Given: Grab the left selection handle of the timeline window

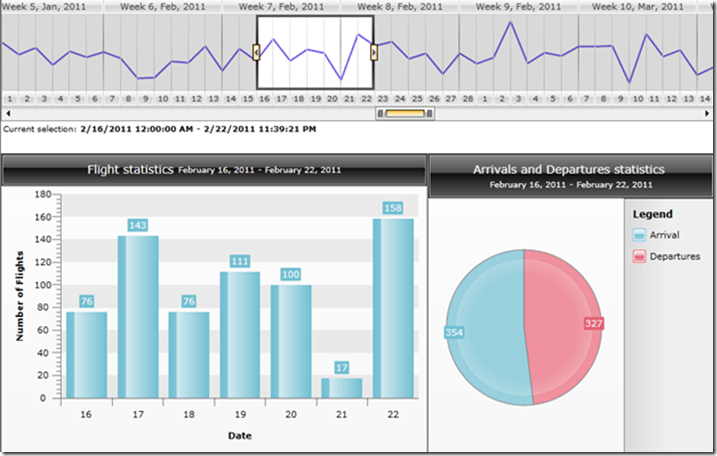Looking at the screenshot, I should tap(256, 52).
